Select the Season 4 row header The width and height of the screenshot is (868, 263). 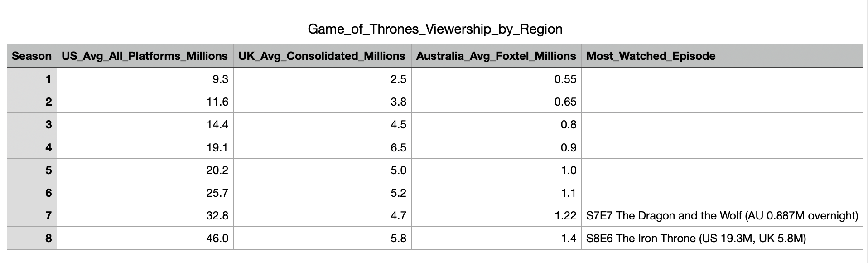[x=32, y=147]
